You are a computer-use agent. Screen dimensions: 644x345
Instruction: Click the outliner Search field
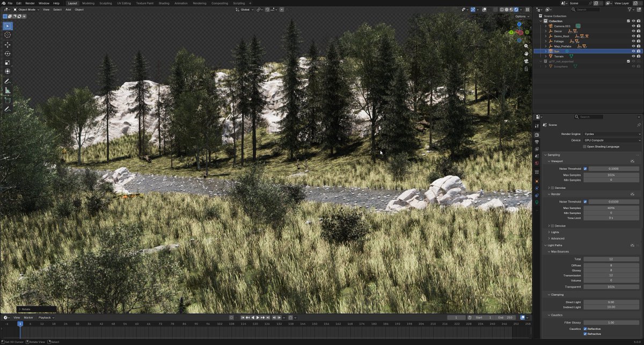[x=586, y=10]
